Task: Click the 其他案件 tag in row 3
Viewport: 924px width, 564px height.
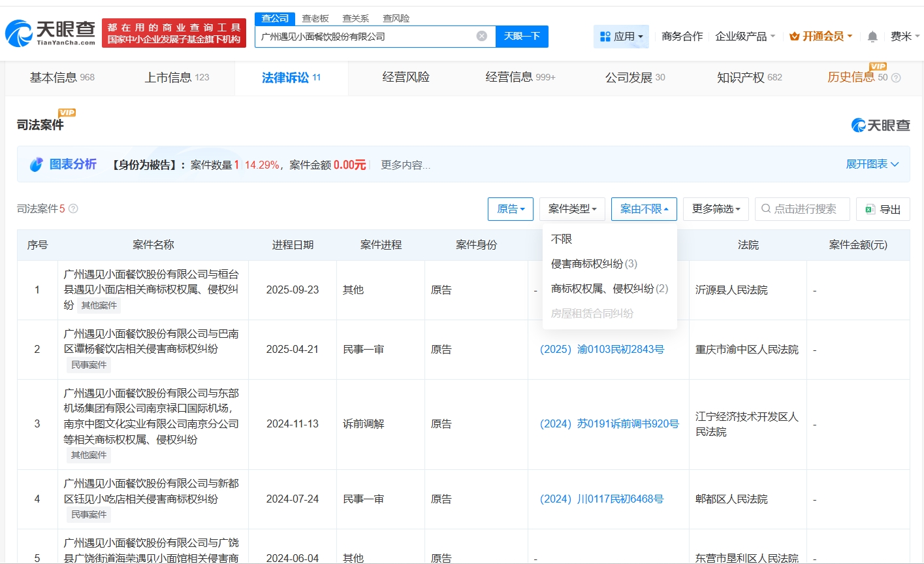Action: (89, 456)
